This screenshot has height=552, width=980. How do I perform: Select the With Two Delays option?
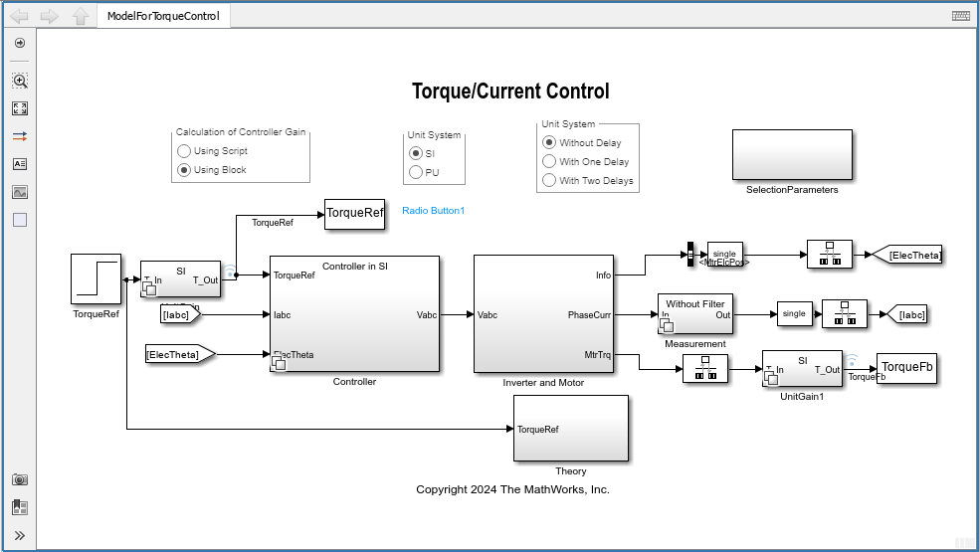coord(549,180)
